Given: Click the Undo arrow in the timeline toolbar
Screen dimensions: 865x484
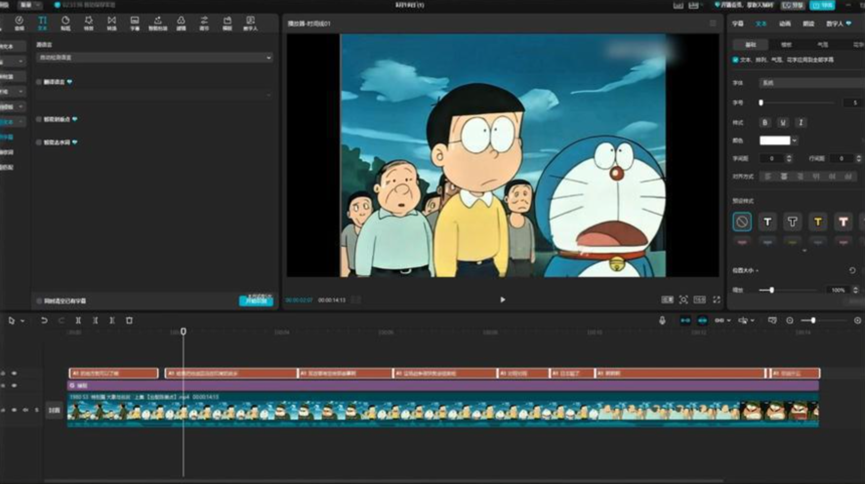Looking at the screenshot, I should [44, 320].
